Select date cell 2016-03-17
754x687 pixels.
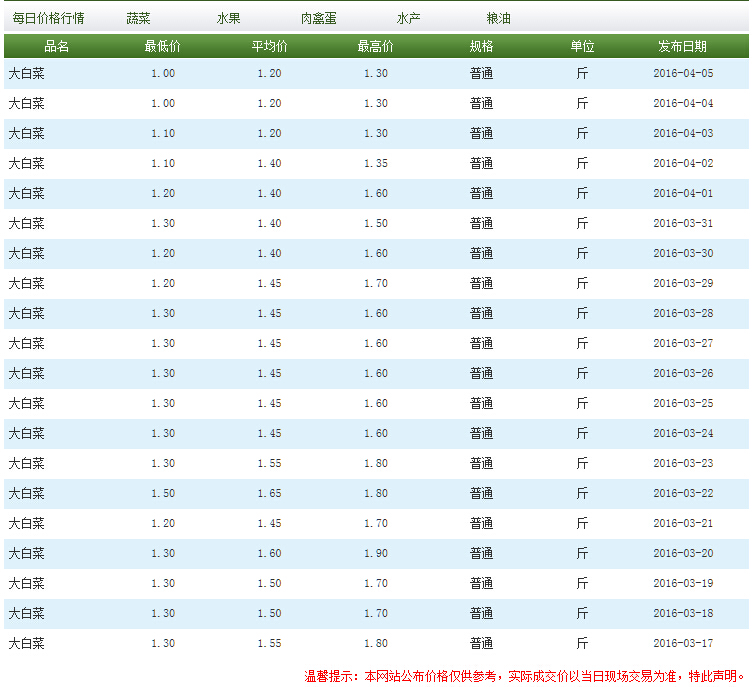coord(683,643)
